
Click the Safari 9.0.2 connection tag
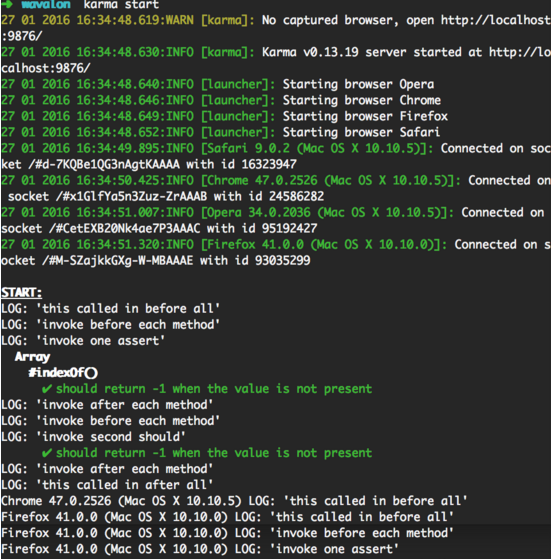[x=317, y=148]
